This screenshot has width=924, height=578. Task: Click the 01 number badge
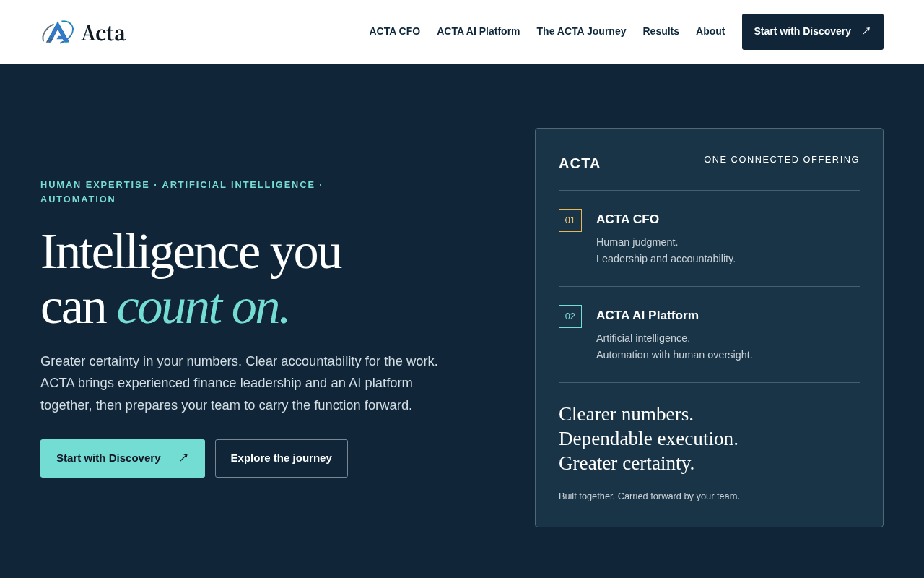570,220
